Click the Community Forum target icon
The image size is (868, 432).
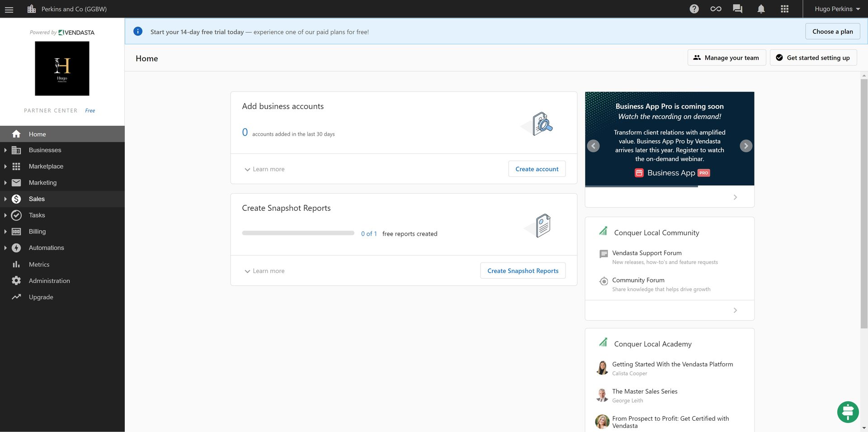pyautogui.click(x=604, y=281)
